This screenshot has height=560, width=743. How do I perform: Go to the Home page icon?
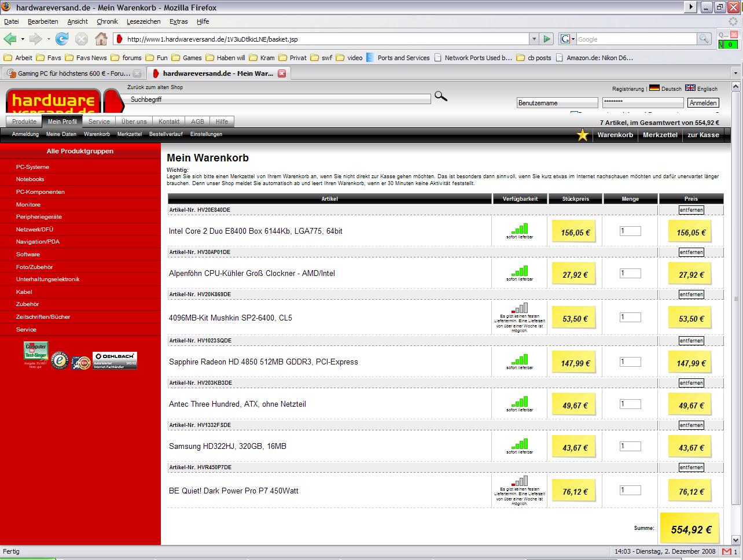(101, 39)
